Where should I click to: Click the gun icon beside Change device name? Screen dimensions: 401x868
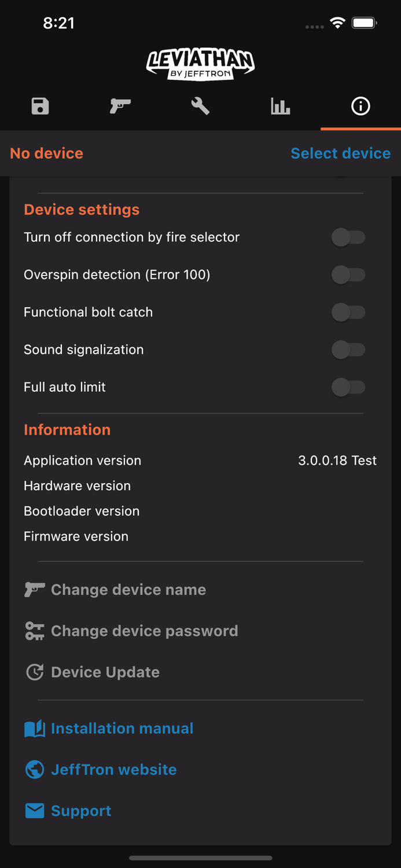pyautogui.click(x=35, y=590)
